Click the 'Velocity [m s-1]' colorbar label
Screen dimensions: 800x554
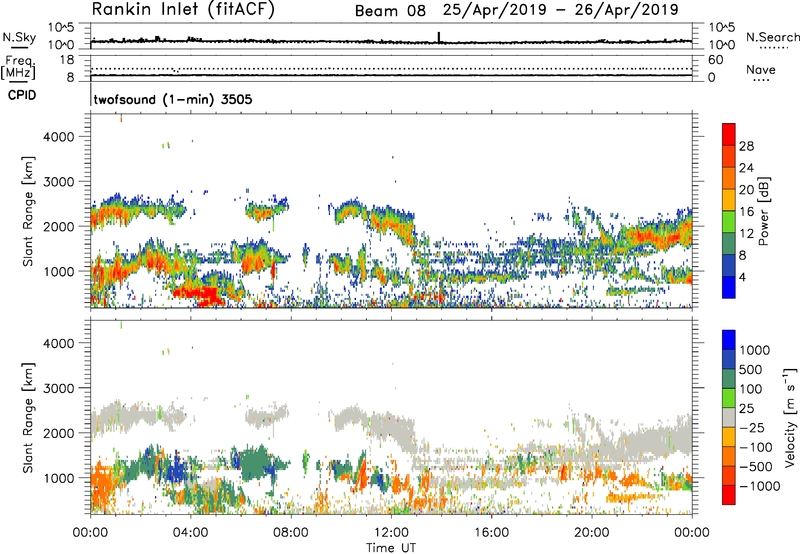tap(790, 417)
